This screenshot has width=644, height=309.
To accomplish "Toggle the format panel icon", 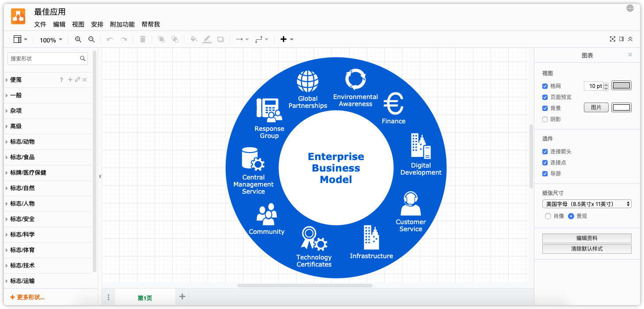I will pos(621,39).
